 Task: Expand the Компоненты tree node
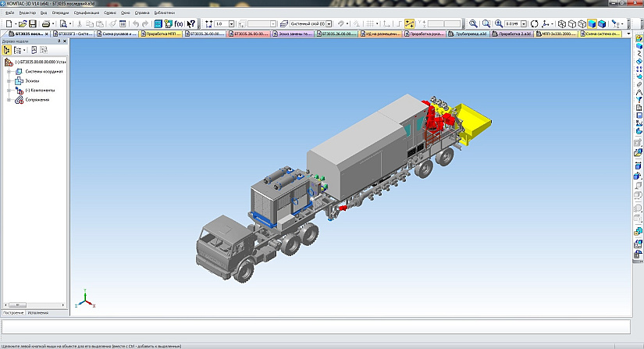(x=8, y=90)
